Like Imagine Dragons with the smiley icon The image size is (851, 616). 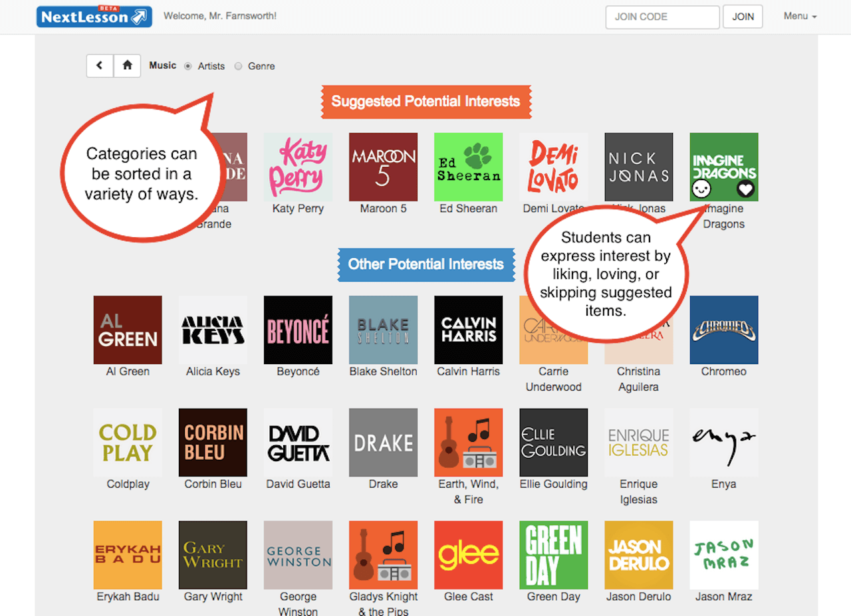(703, 189)
